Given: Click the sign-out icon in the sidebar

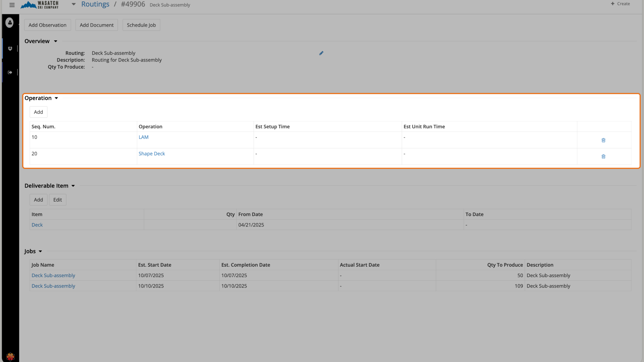Looking at the screenshot, I should (x=10, y=72).
